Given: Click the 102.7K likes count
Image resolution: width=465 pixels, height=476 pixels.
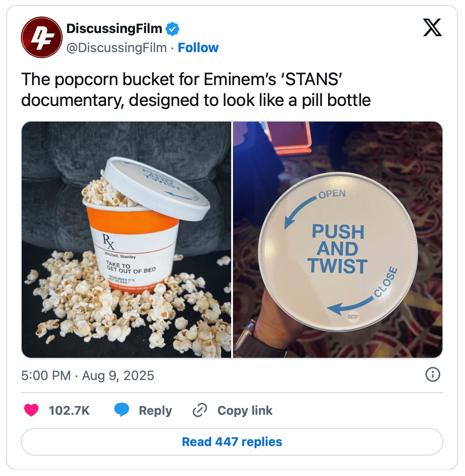Looking at the screenshot, I should click(69, 410).
